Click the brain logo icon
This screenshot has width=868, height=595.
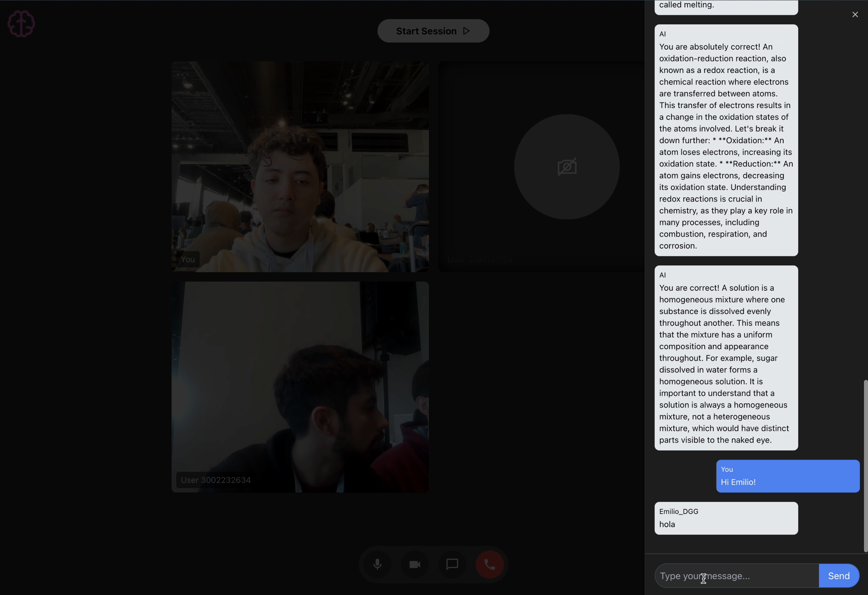[21, 24]
